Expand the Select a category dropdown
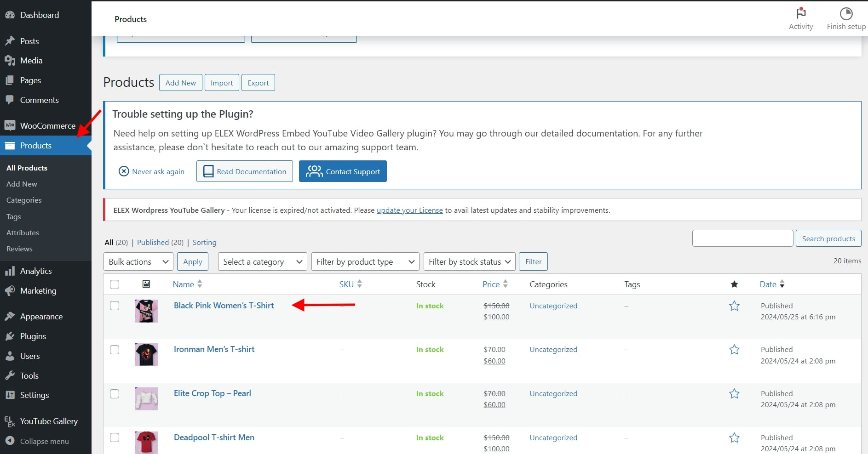The width and height of the screenshot is (868, 454). (x=262, y=262)
